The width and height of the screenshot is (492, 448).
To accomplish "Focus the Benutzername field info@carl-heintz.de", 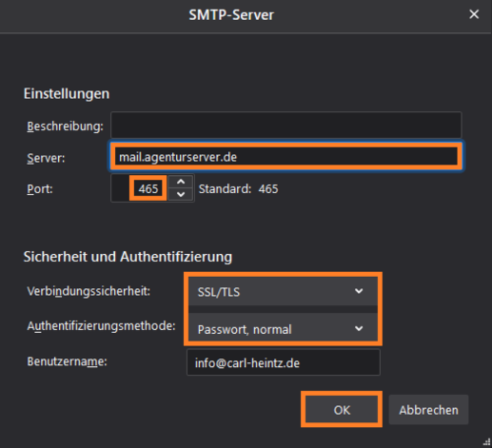I will coord(283,363).
